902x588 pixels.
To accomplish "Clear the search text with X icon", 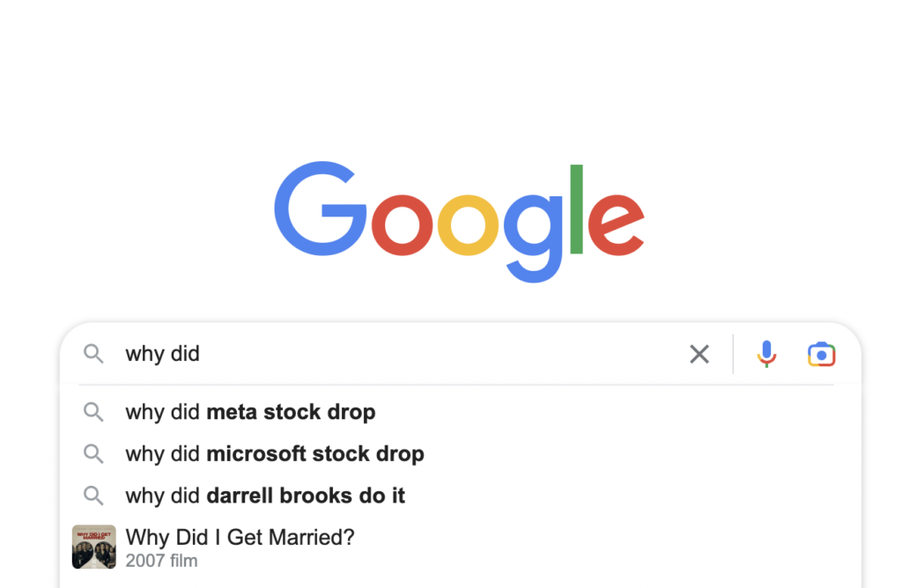I will pyautogui.click(x=699, y=354).
